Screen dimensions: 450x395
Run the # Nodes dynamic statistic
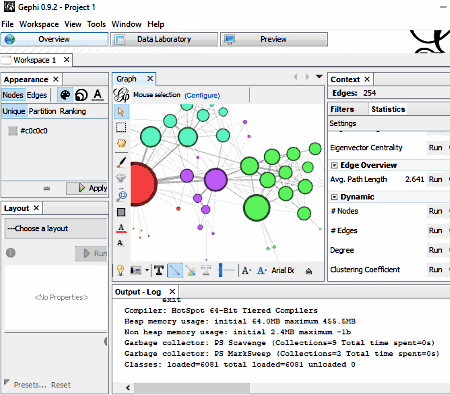pyautogui.click(x=435, y=211)
